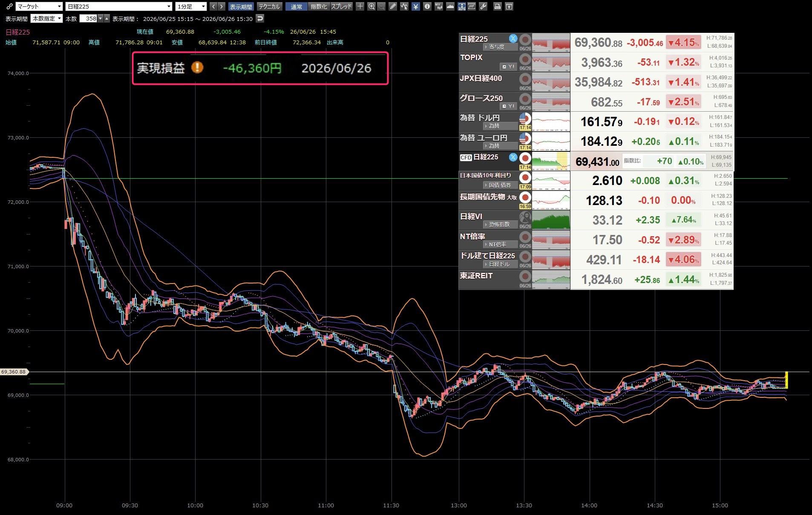Select the pencil drawing tool icon
The height and width of the screenshot is (515, 812).
pyautogui.click(x=393, y=6)
